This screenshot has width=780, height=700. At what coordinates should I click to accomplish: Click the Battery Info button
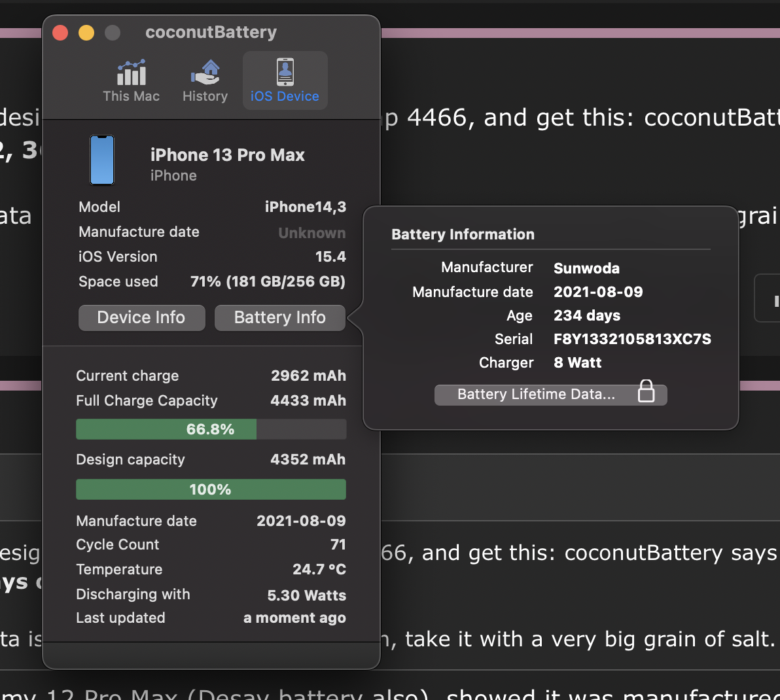(x=279, y=318)
